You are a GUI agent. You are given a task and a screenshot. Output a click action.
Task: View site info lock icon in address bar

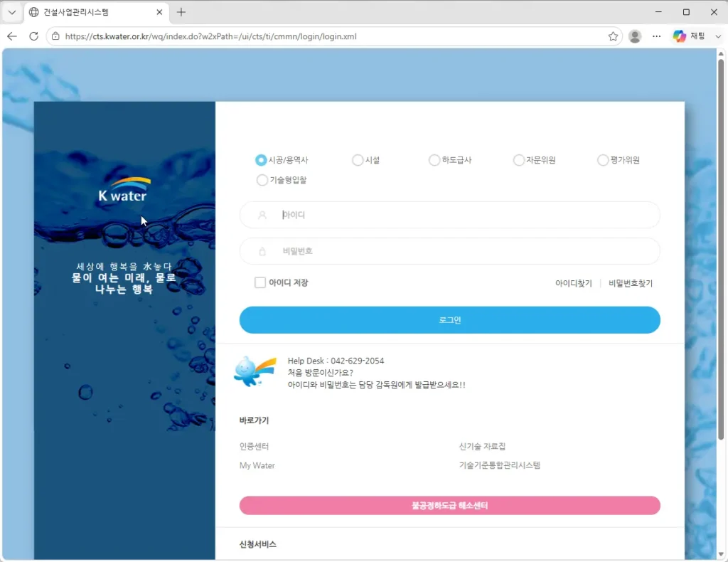point(55,36)
